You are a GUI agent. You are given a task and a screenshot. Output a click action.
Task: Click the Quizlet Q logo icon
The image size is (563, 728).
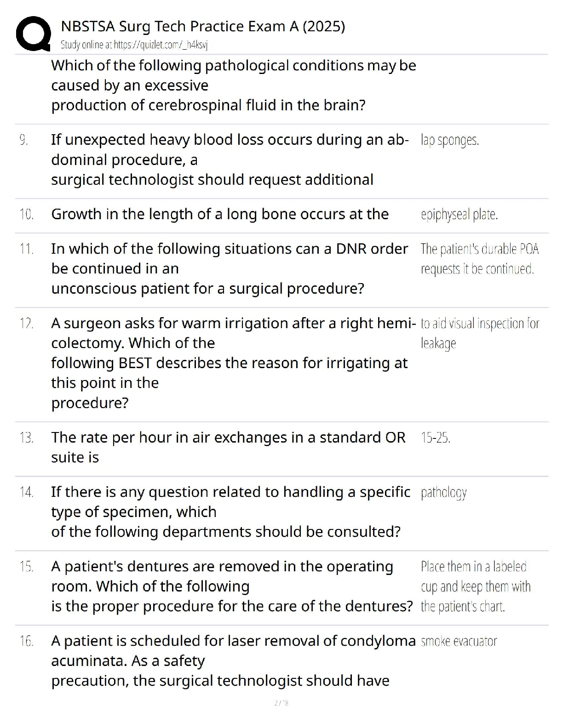tap(33, 34)
